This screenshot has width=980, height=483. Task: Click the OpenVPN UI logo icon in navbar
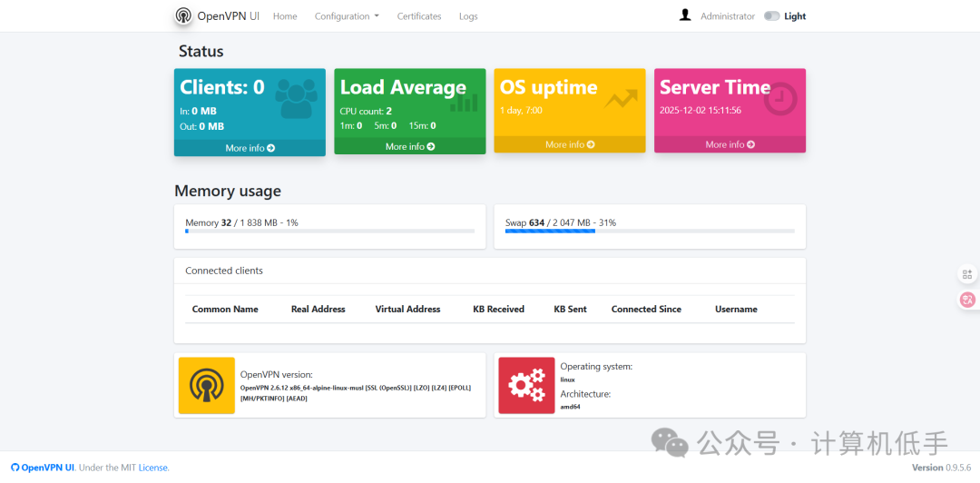[x=183, y=15]
